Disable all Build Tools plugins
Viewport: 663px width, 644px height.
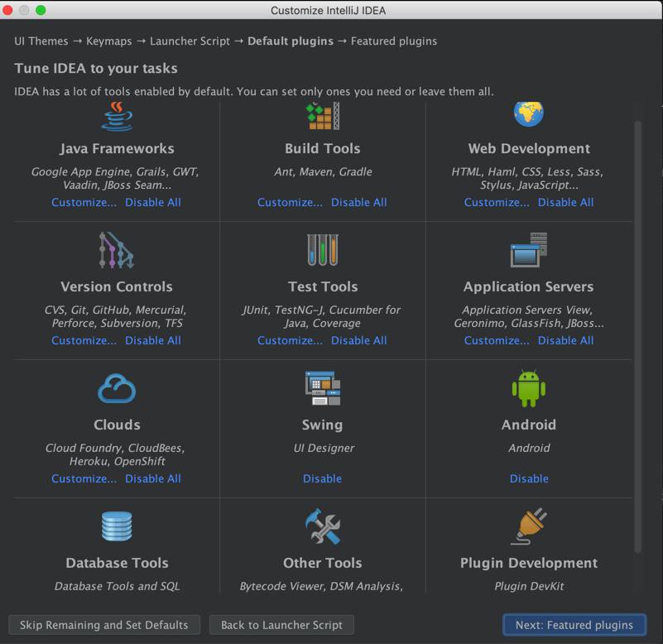coord(359,203)
